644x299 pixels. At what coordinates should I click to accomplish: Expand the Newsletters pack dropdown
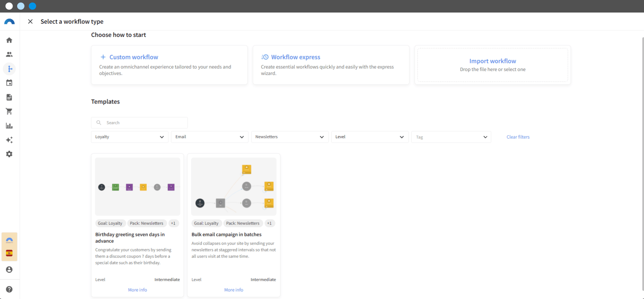[290, 137]
